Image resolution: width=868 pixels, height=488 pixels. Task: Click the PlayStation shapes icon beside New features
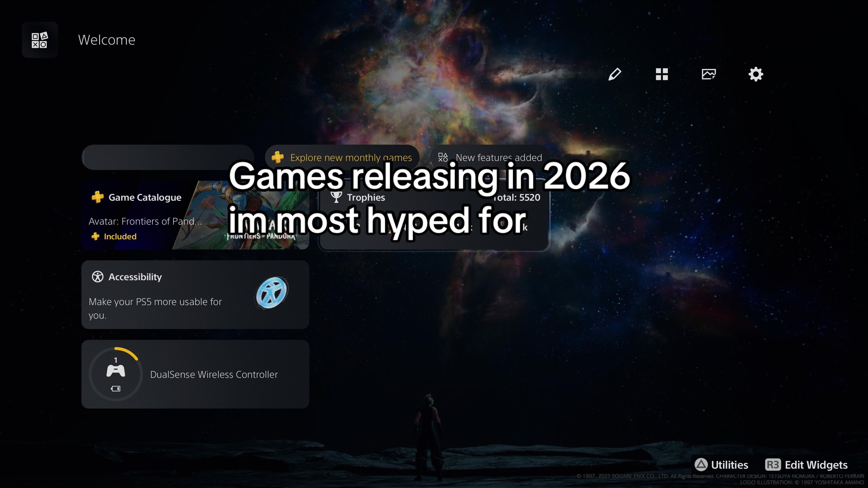point(443,157)
